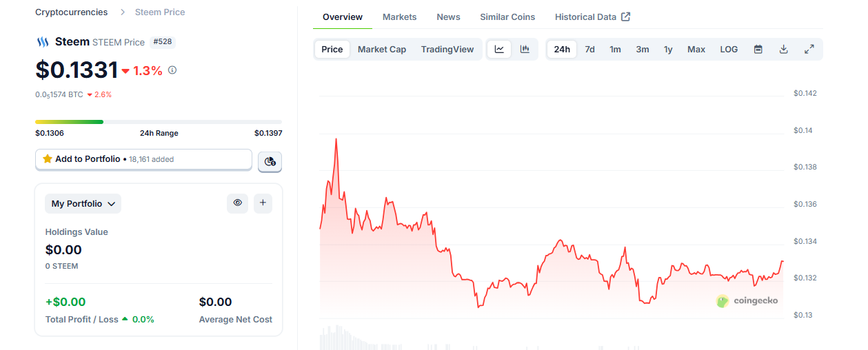Open the calendar date range picker
The height and width of the screenshot is (350, 868).
pos(758,49)
